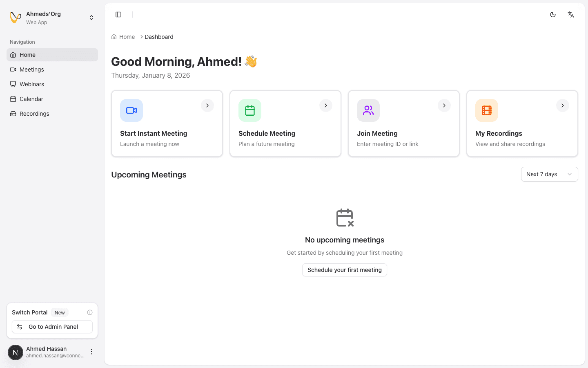Click the purple Join Meeting people icon

click(368, 110)
